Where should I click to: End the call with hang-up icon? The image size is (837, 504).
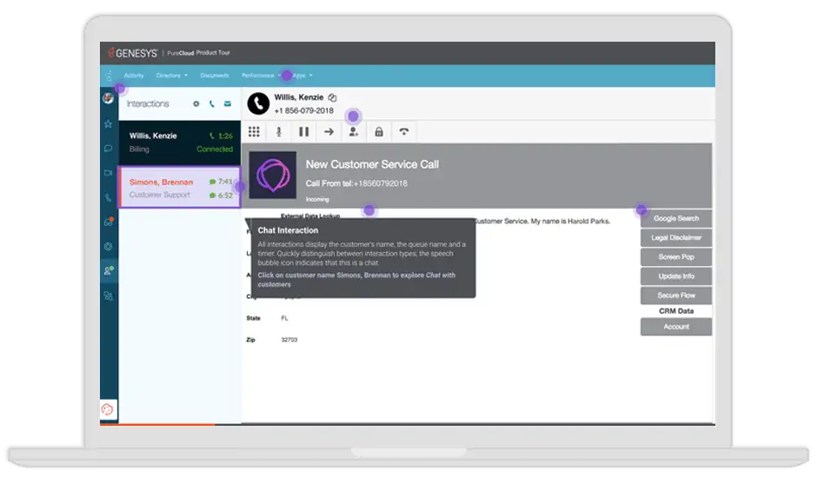tap(404, 132)
